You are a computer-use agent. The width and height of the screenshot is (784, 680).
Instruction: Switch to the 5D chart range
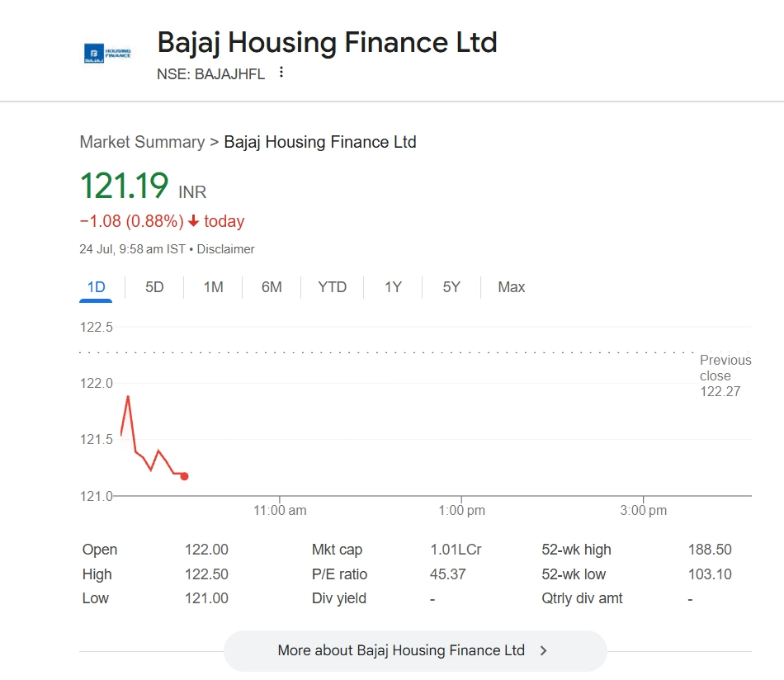154,287
